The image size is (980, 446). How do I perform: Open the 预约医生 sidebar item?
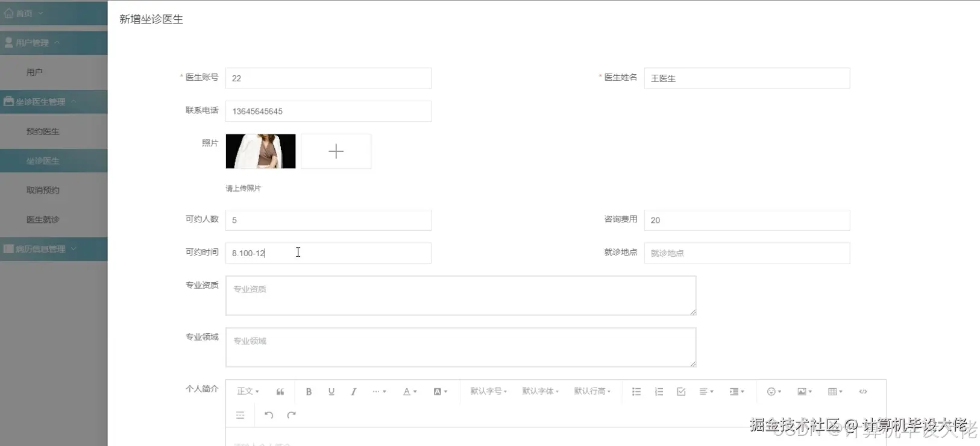point(54,131)
